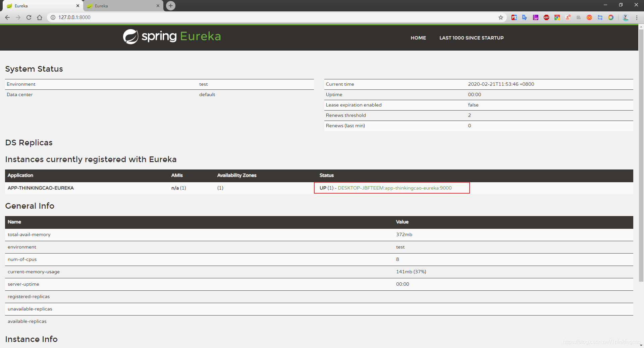
Task: Click the AMIs column header
Action: (177, 175)
